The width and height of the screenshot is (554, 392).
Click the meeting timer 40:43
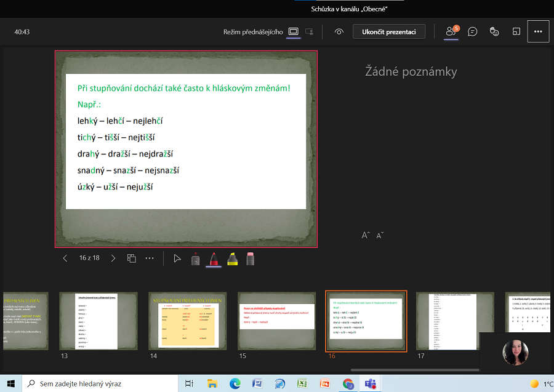22,32
